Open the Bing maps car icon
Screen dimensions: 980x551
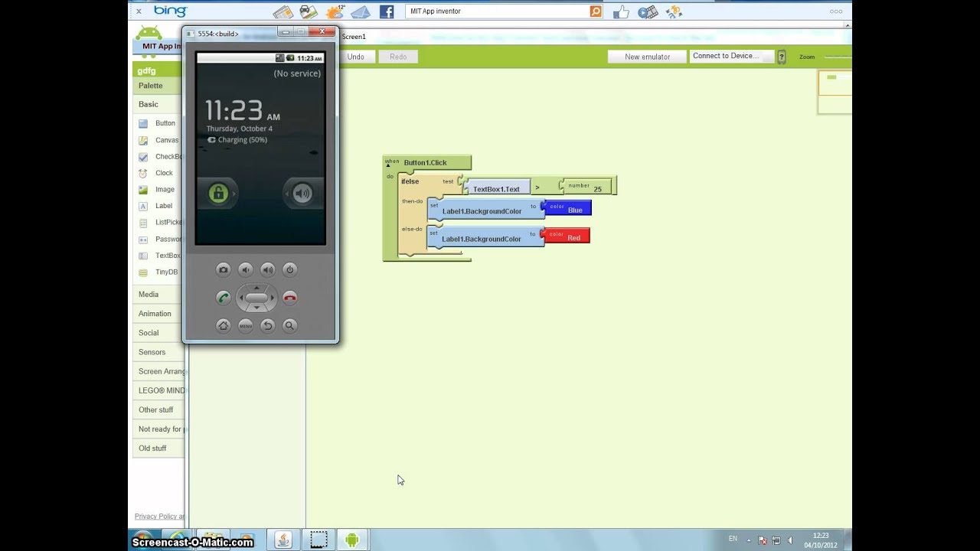click(x=308, y=11)
